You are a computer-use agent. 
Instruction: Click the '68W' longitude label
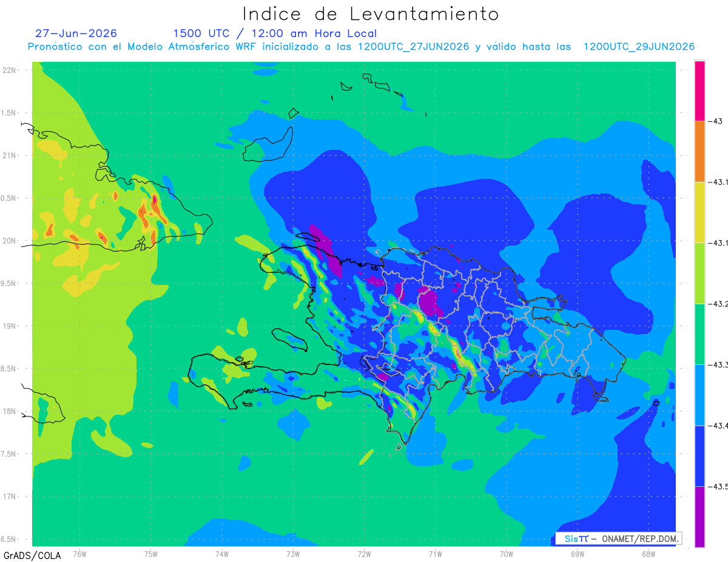(648, 554)
